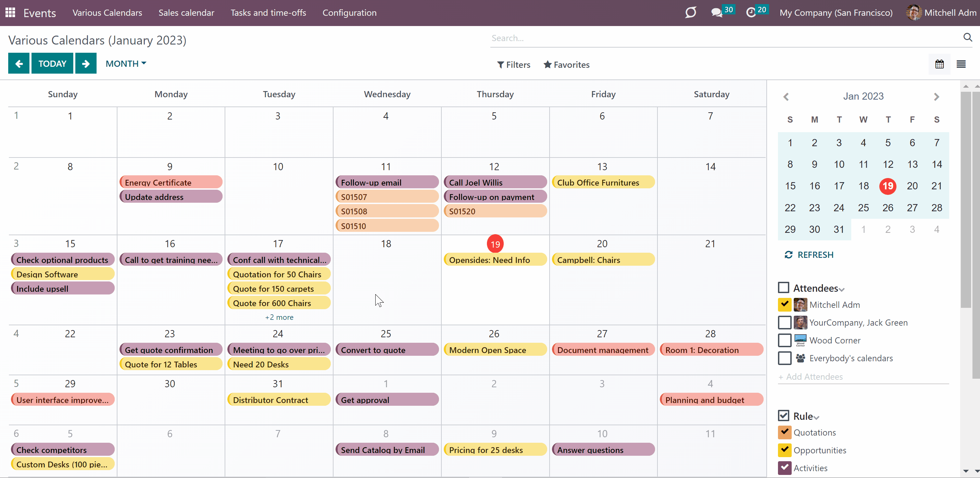Collapse the Rule section chevron
980x478 pixels.
[816, 418]
